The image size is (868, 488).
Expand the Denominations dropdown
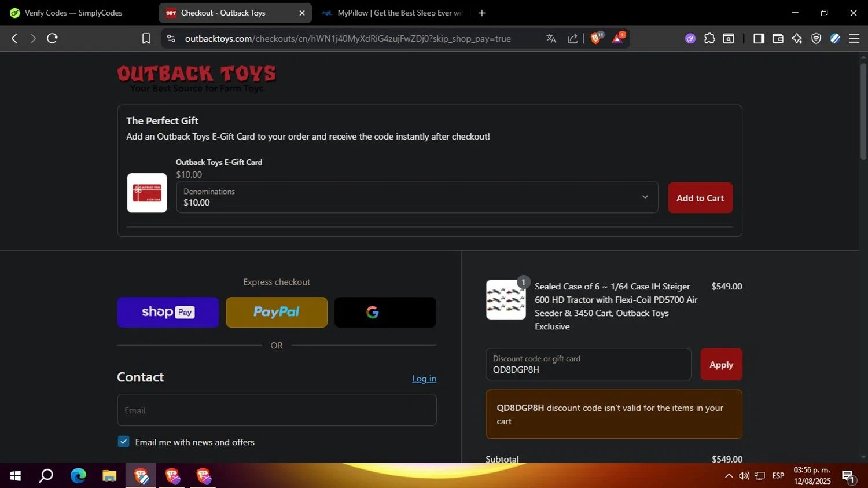417,197
